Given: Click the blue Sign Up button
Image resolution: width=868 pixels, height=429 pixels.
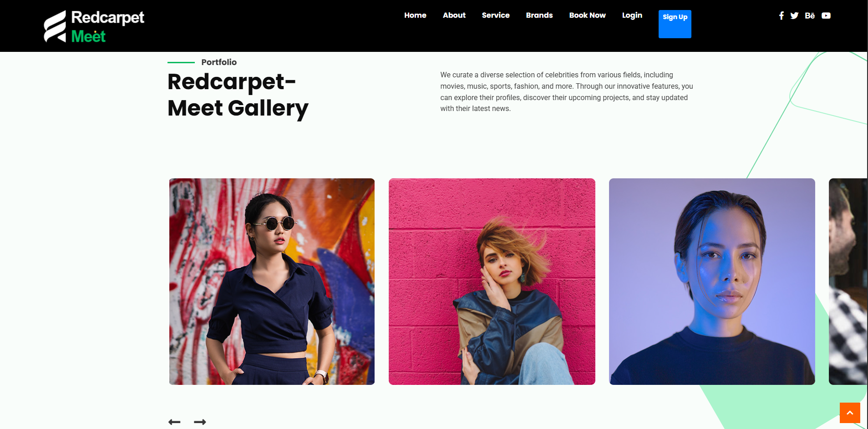Looking at the screenshot, I should [x=675, y=24].
